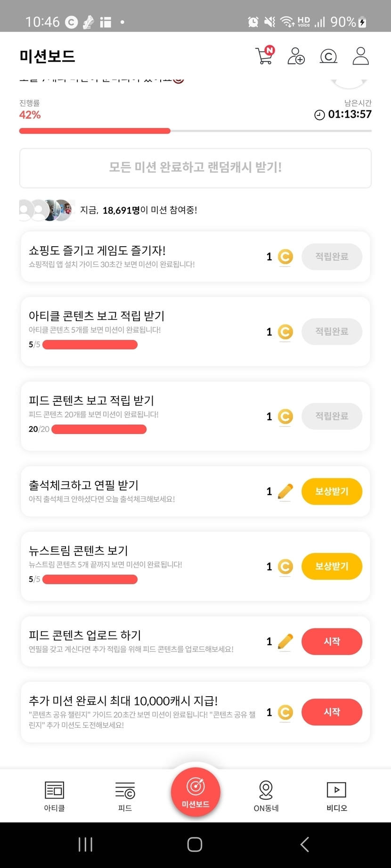Switch to the 피드 tab
Screen dimensions: 391x868
pos(125,796)
